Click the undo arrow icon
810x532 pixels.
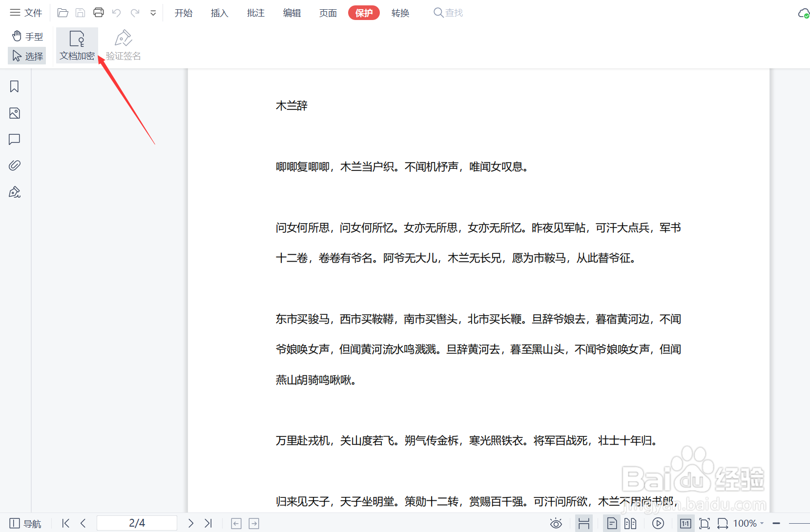point(117,13)
